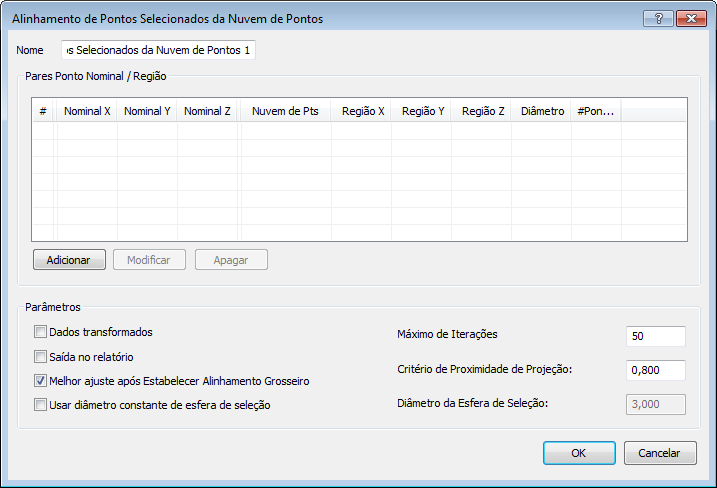The width and height of the screenshot is (717, 488).
Task: Click the Nominal Z column header
Action: pyautogui.click(x=208, y=111)
